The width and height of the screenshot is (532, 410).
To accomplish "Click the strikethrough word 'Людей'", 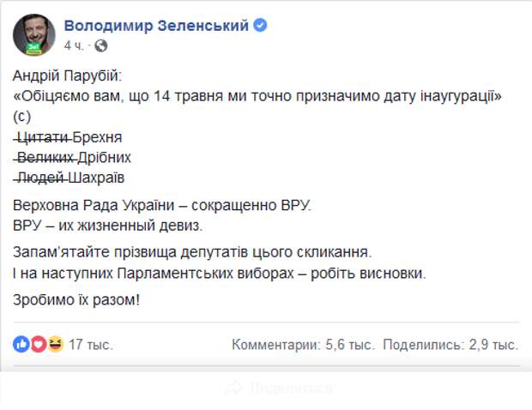I will (x=40, y=178).
